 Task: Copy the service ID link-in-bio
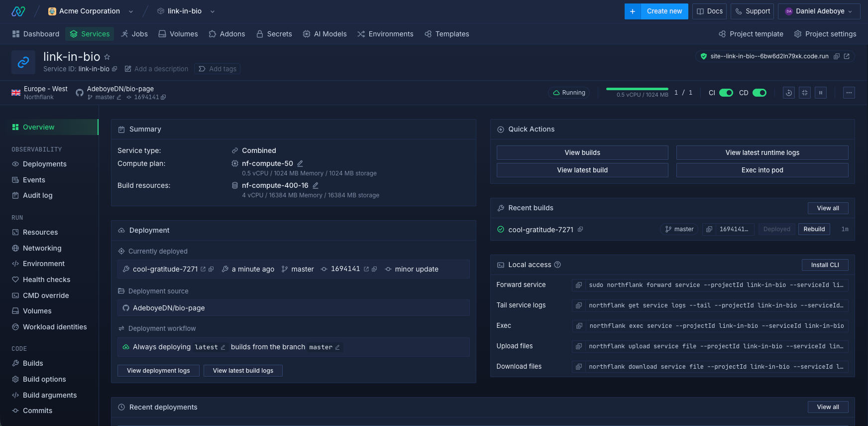coord(114,69)
